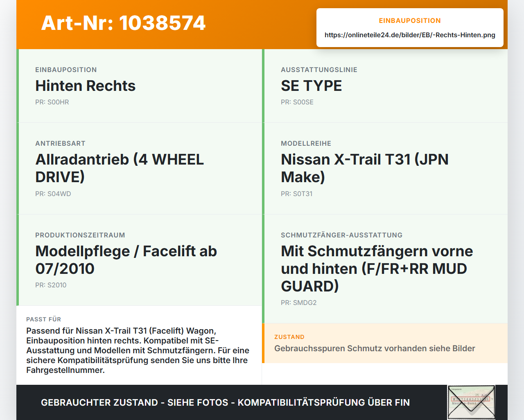Click the ANTRIEBSART label
This screenshot has width=524, height=420.
coord(60,143)
